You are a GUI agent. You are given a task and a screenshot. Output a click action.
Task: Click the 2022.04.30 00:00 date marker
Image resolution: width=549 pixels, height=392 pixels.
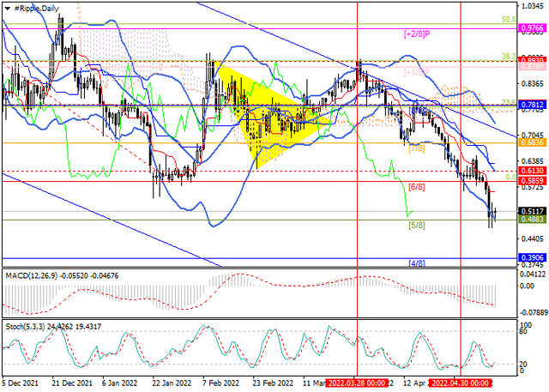pyautogui.click(x=461, y=383)
